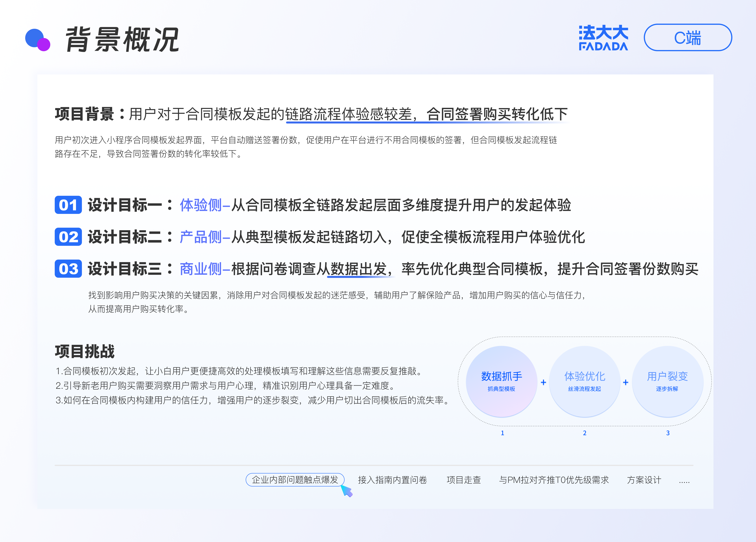Image resolution: width=756 pixels, height=542 pixels.
Task: Click challenge line 2.引导新老用户购买
Action: pyautogui.click(x=226, y=386)
